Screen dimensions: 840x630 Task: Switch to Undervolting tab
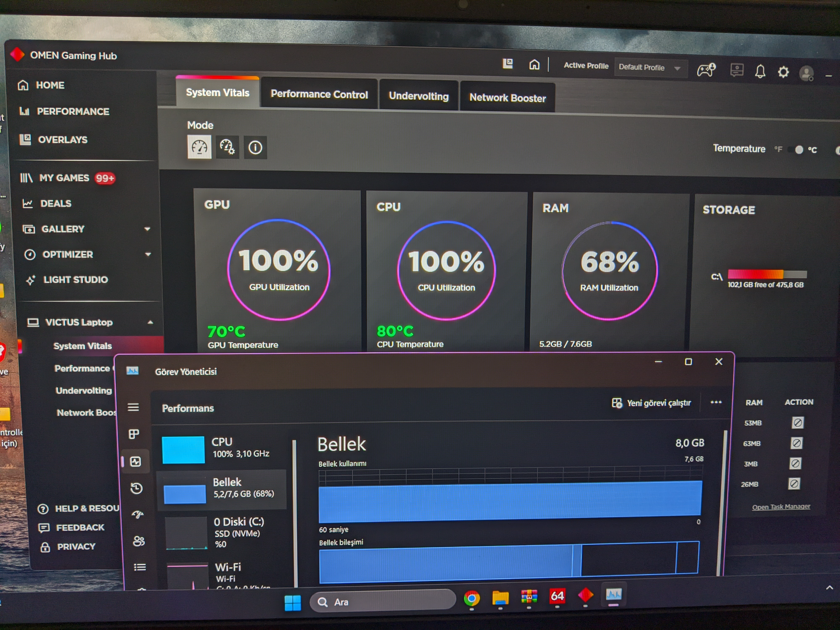(x=419, y=97)
